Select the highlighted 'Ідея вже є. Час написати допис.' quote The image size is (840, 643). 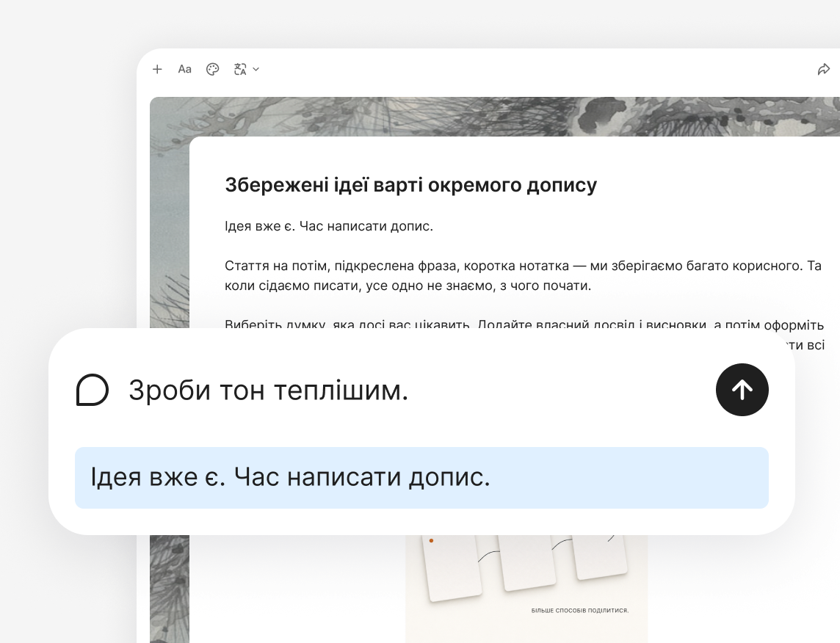(421, 478)
